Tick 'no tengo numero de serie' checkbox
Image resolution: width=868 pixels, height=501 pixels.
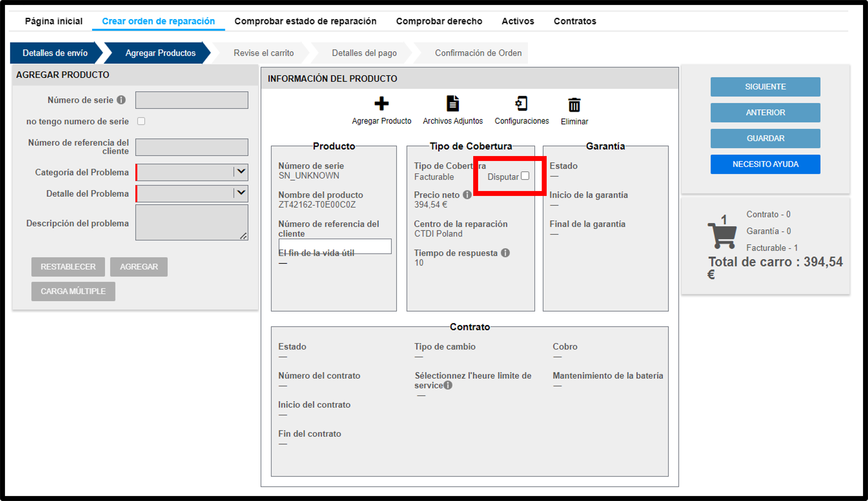pyautogui.click(x=141, y=121)
